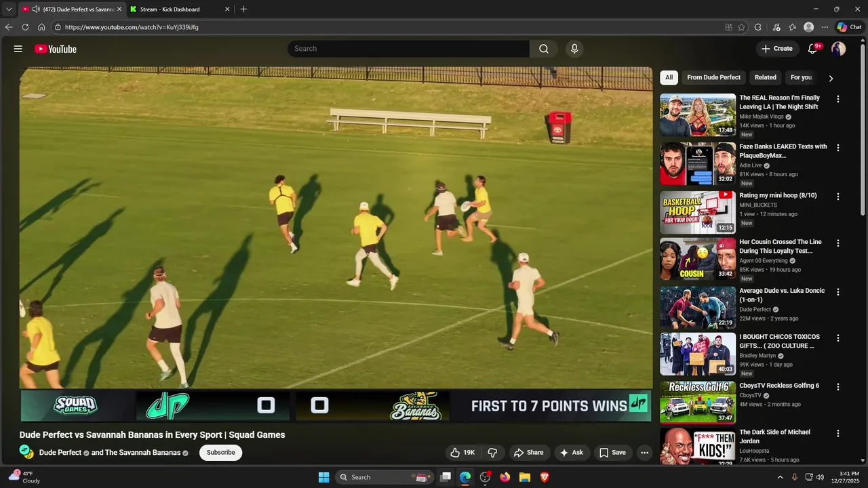The width and height of the screenshot is (868, 488).
Task: Show hidden system tray icons chevron
Action: click(x=780, y=477)
